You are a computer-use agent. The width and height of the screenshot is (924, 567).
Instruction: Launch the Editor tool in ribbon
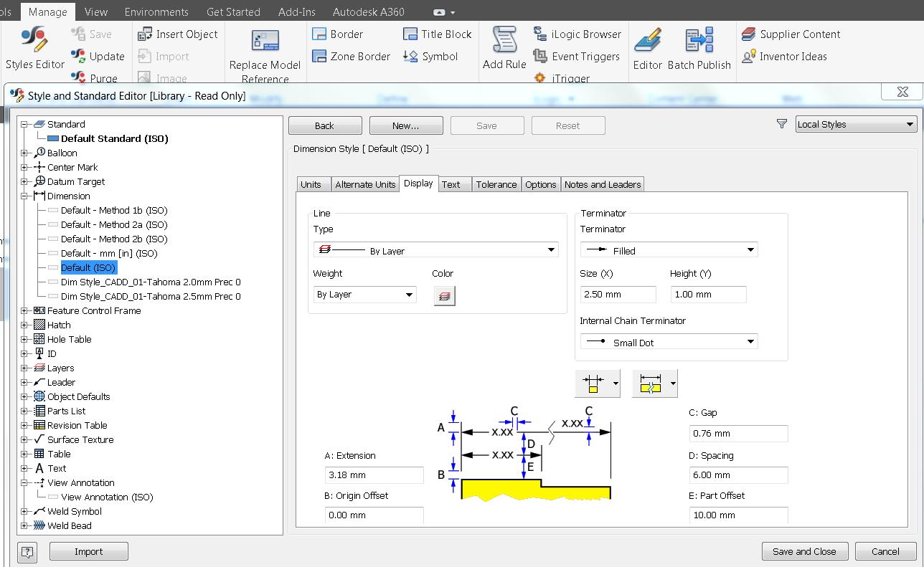[x=647, y=48]
